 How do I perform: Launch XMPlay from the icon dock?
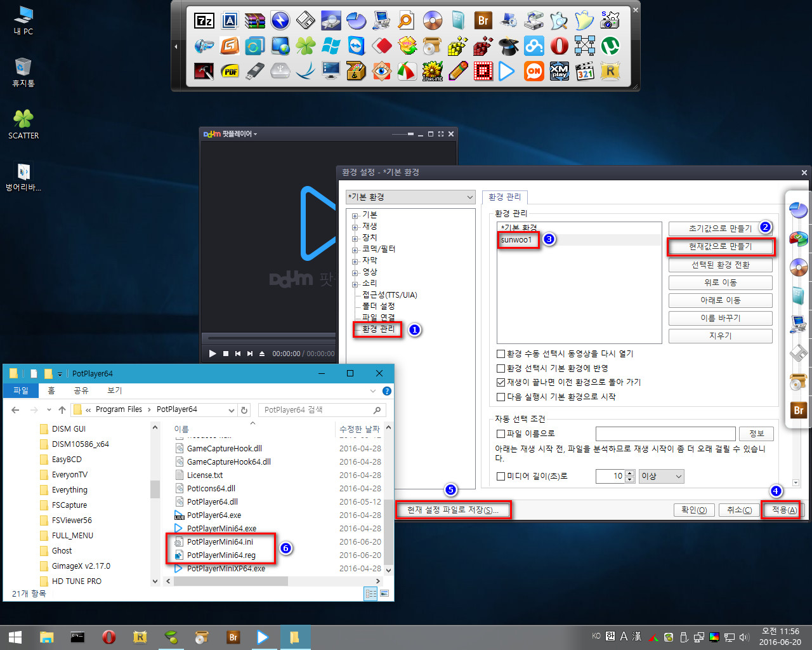560,71
